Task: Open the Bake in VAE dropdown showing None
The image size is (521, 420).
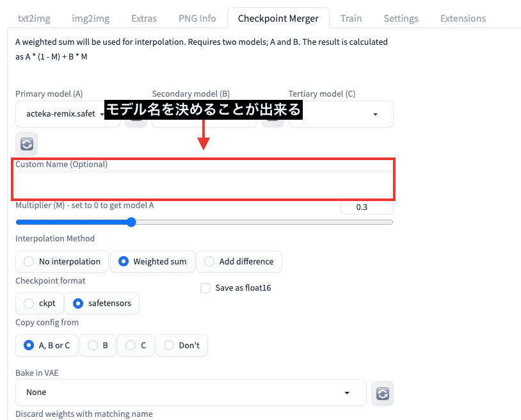Action: (x=191, y=392)
